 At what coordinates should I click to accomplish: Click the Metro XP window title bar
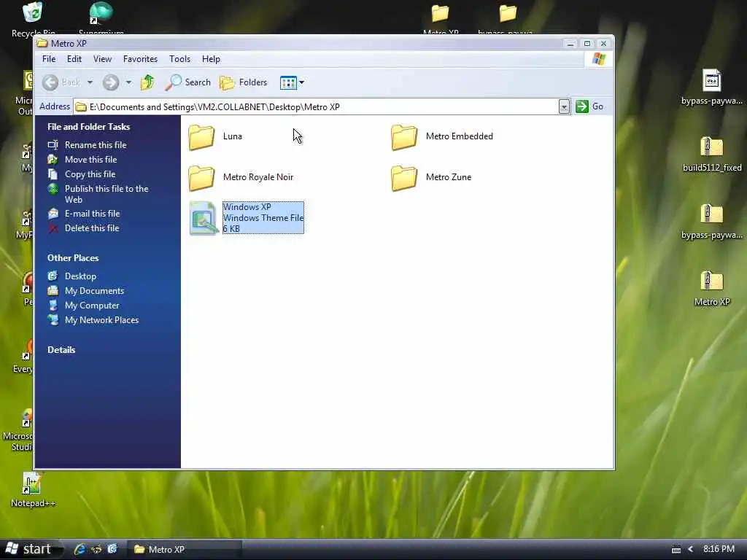pyautogui.click(x=300, y=43)
